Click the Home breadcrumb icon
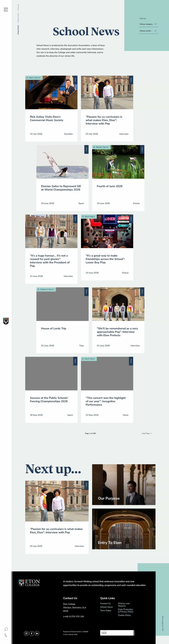 coord(18,5)
